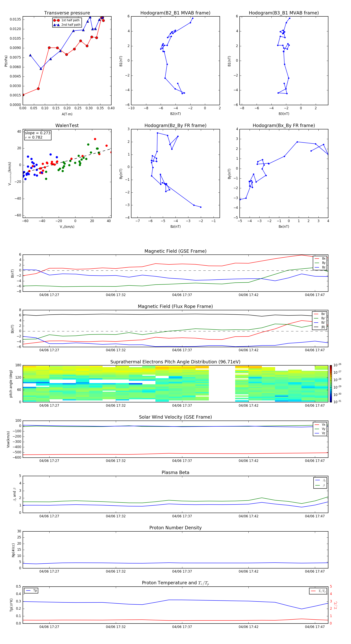Click the 'Proton Number Density' title
The width and height of the screenshot is (351, 644).
tap(175, 528)
